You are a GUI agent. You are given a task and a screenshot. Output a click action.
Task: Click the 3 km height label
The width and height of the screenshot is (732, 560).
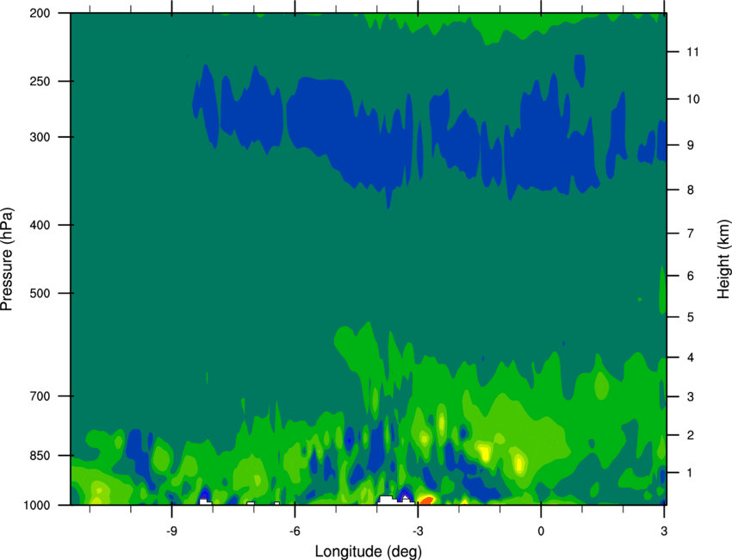point(691,397)
